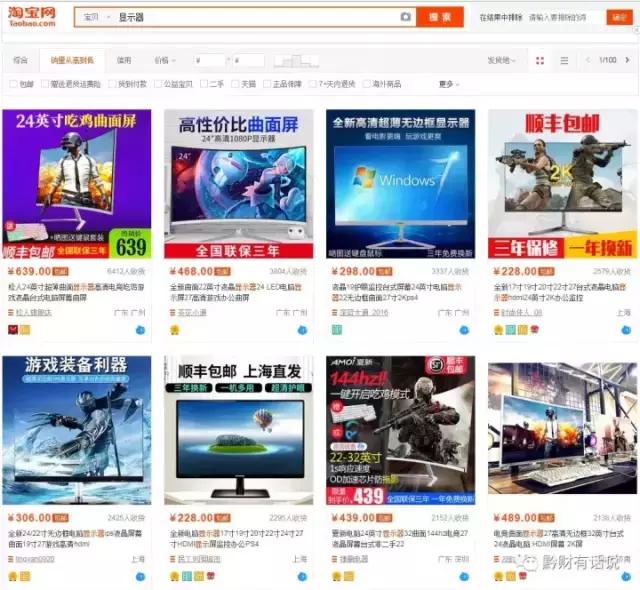Click the Taobao logo
640x590 pixels.
click(x=32, y=17)
